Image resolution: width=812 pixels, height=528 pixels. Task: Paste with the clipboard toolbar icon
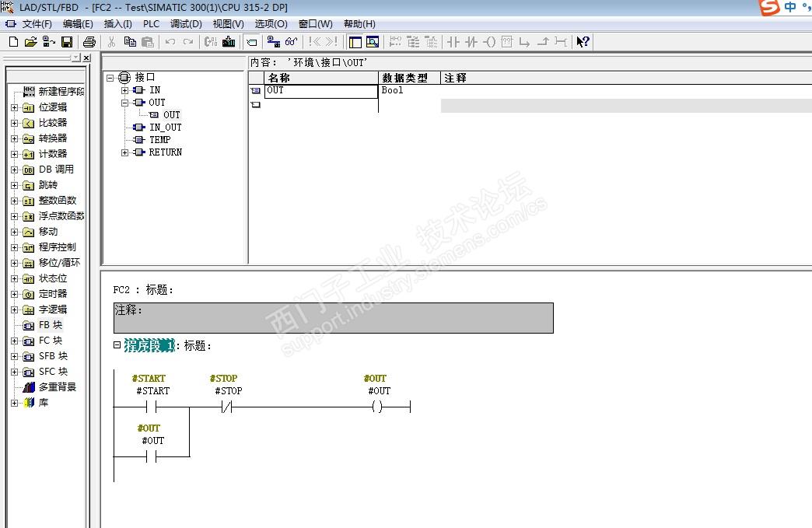tap(148, 42)
